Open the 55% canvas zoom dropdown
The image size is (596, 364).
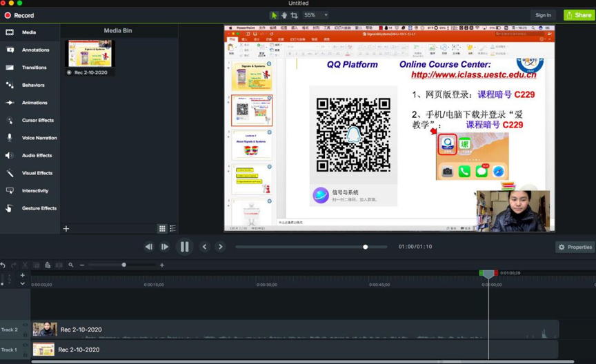click(316, 15)
